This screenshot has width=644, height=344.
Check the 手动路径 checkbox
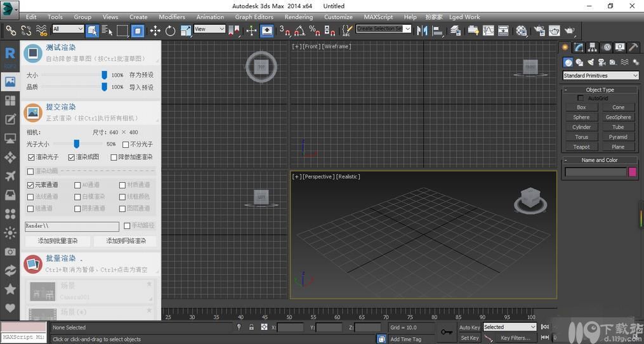click(x=127, y=226)
